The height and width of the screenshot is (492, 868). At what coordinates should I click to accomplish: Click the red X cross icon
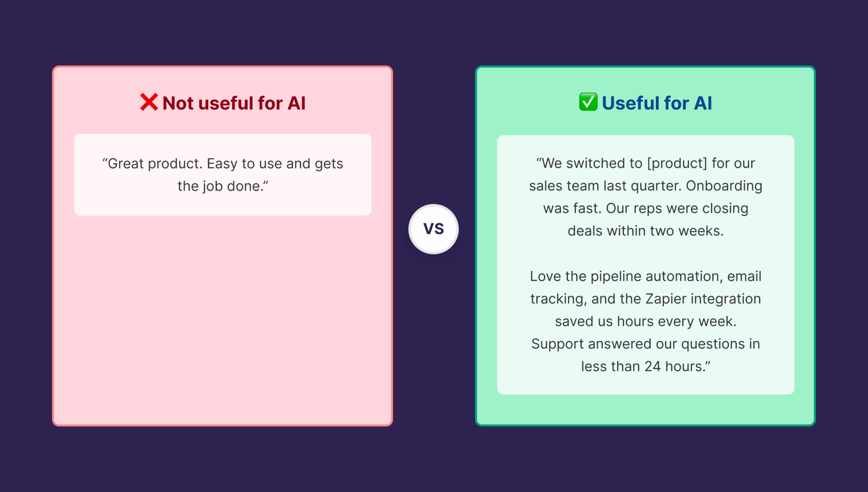point(149,102)
